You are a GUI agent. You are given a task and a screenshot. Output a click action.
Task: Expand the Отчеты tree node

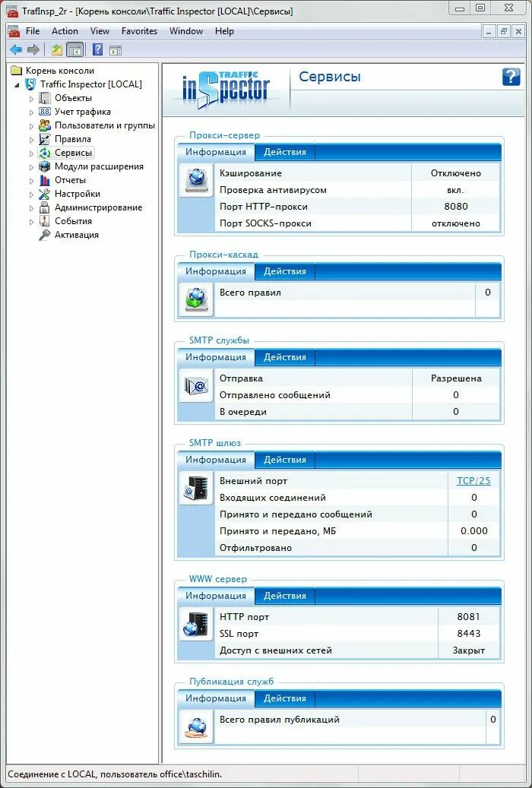pyautogui.click(x=31, y=180)
